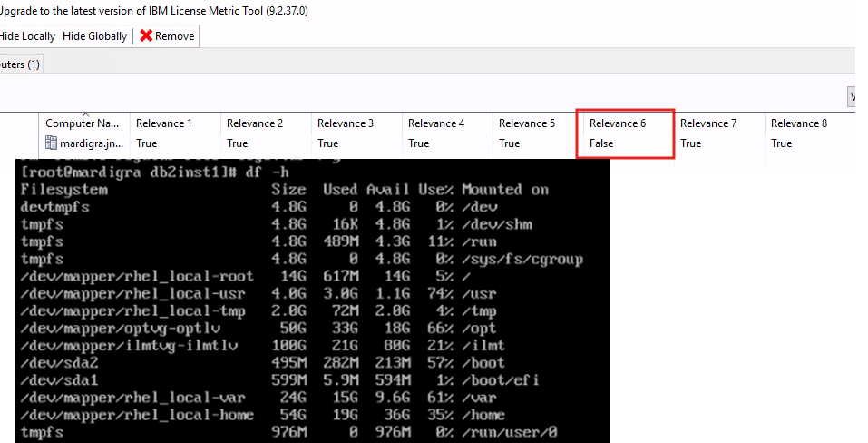Click the True value under Relevance 8
868x443 pixels.
click(782, 143)
